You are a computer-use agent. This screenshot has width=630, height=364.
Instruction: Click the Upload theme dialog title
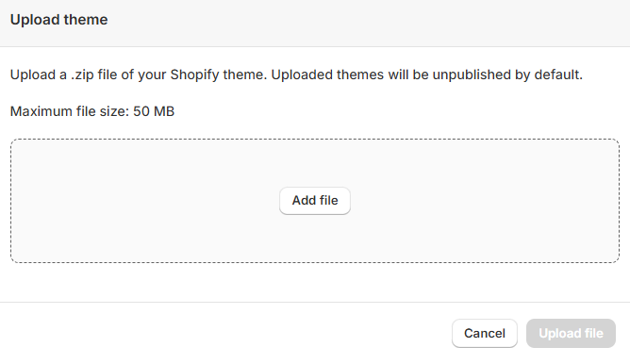pos(59,20)
